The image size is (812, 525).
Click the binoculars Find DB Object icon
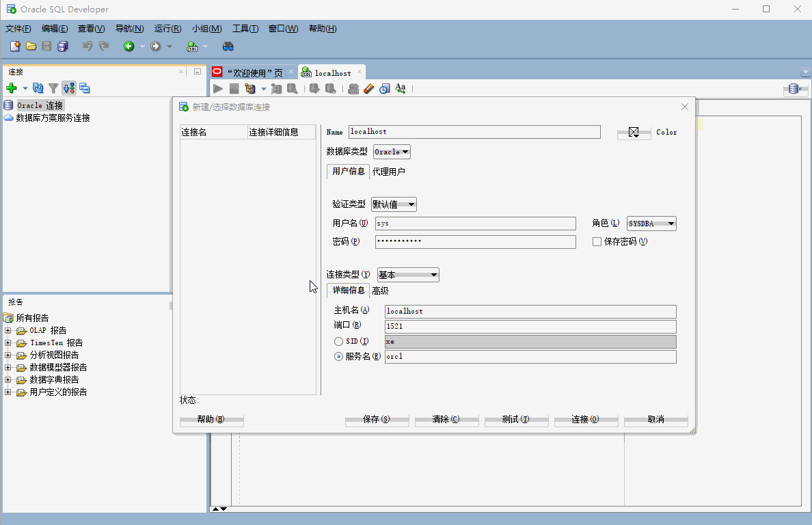coord(228,46)
